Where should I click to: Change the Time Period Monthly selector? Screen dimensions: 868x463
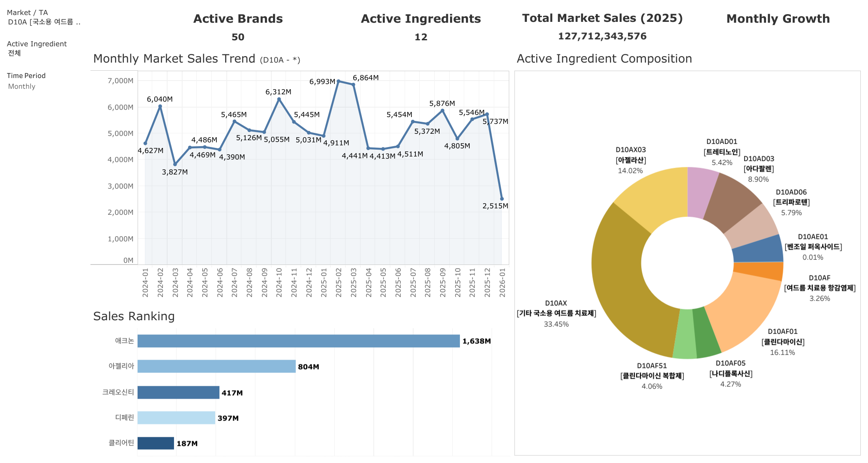click(x=22, y=87)
